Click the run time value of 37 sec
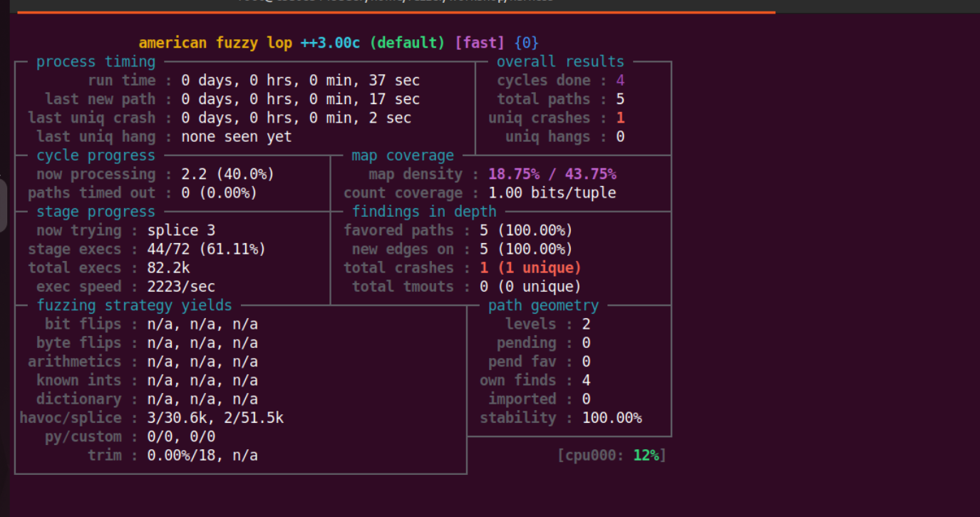The image size is (980, 517). (x=300, y=81)
